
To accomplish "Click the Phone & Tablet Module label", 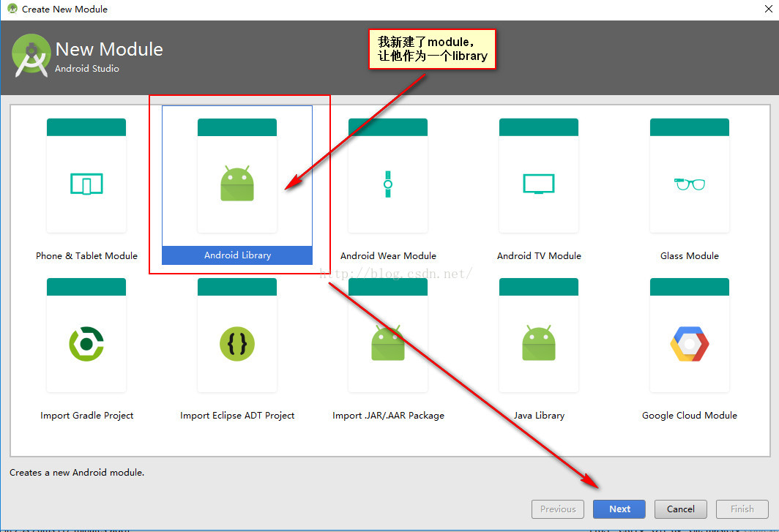I will click(x=86, y=256).
